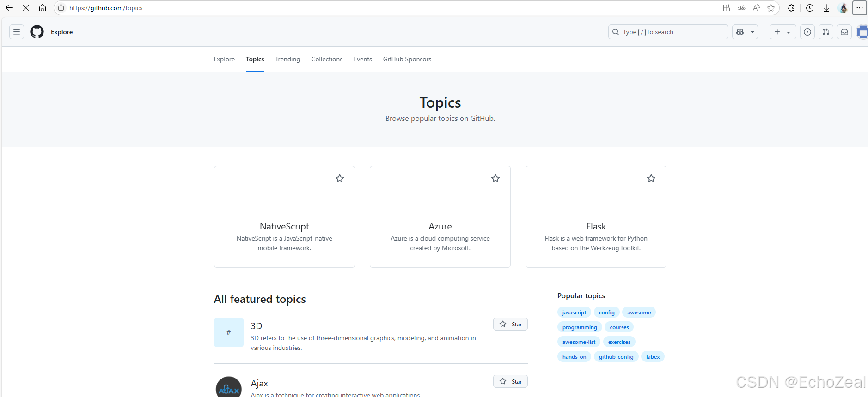
Task: Open the labex topic tag
Action: pos(653,357)
